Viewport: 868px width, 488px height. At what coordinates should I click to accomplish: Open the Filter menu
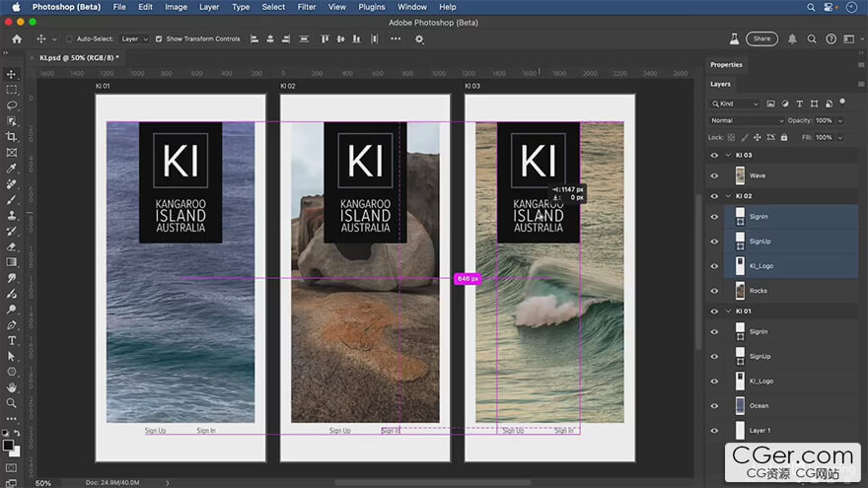pos(306,7)
